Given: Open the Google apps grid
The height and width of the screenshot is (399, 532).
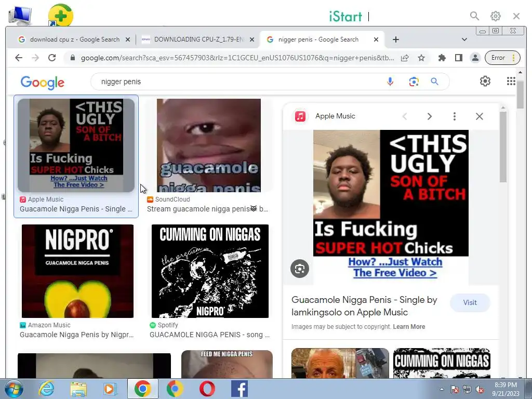Looking at the screenshot, I should [511, 81].
